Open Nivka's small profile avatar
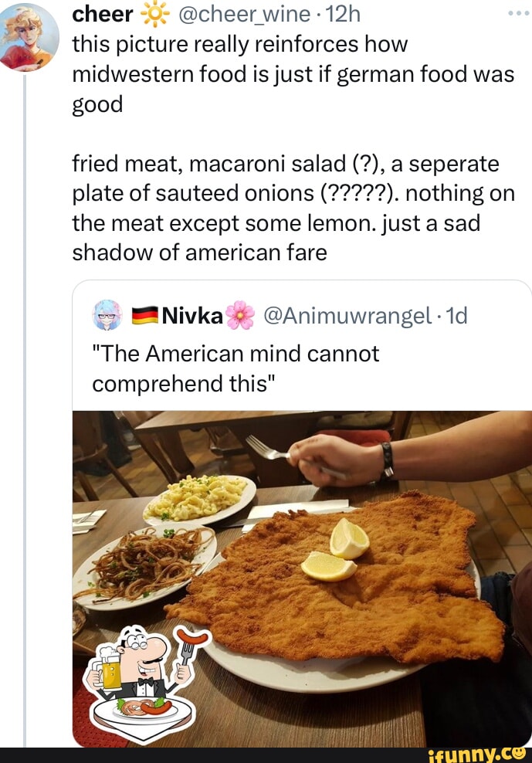 click(x=107, y=315)
